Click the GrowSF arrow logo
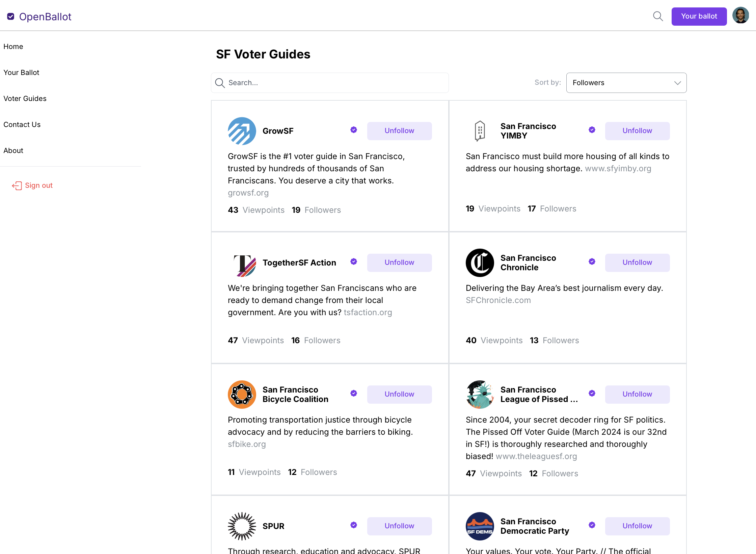This screenshot has width=756, height=554. (x=242, y=131)
